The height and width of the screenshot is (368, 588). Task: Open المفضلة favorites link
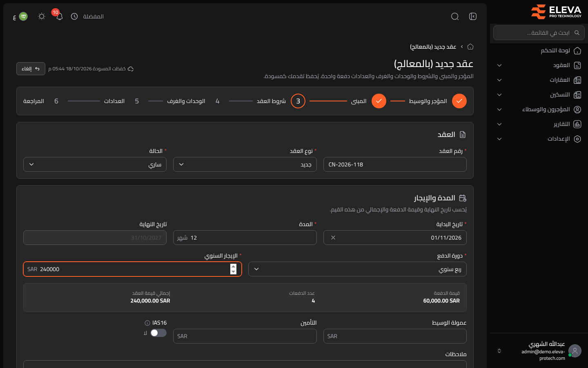click(93, 16)
